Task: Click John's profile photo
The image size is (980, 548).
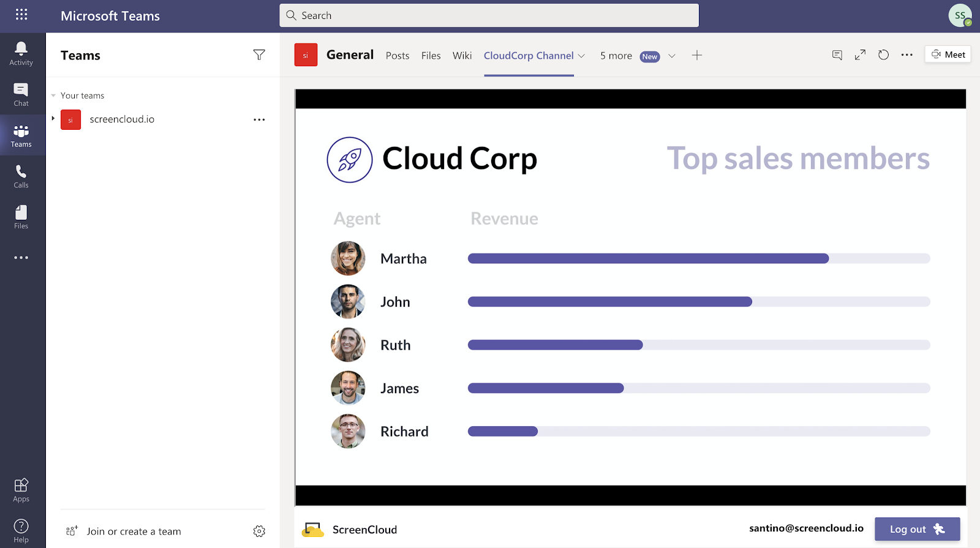Action: pyautogui.click(x=348, y=302)
